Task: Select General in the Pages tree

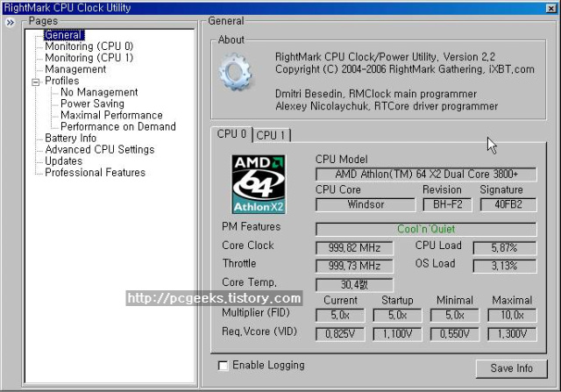Action: 63,35
